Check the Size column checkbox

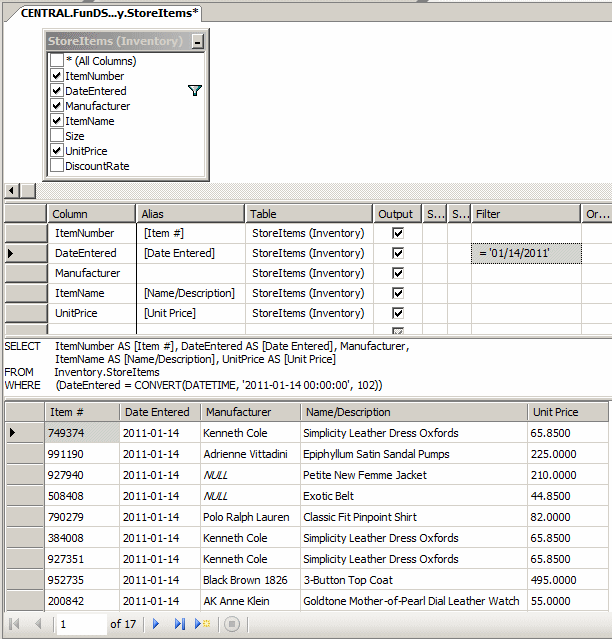(57, 136)
